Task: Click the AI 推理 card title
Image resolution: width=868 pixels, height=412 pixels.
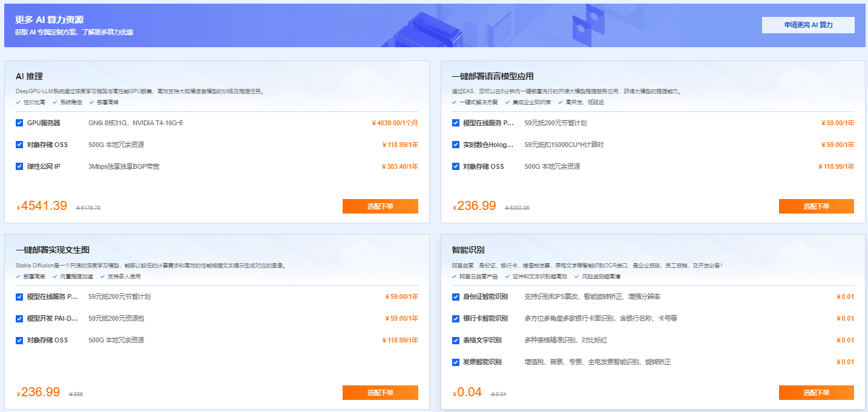Action: coord(29,76)
